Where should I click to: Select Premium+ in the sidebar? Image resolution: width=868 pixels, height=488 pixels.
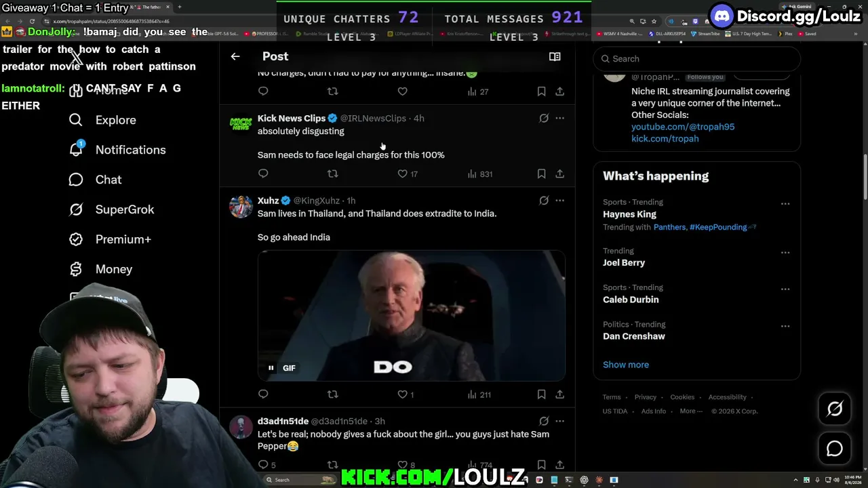point(110,239)
